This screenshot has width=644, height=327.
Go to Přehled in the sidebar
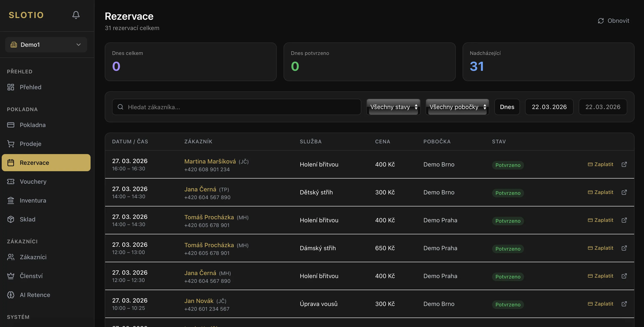pyautogui.click(x=46, y=87)
